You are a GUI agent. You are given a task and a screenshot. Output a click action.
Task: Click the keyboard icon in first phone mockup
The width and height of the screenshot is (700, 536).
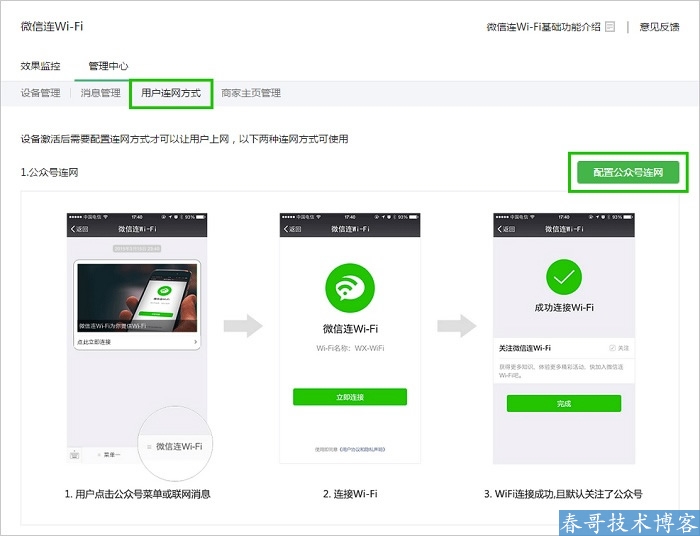pyautogui.click(x=75, y=455)
